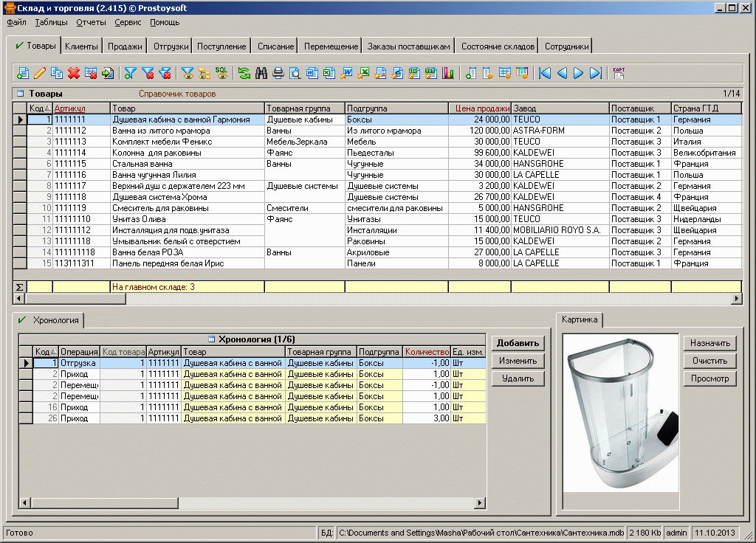Image resolution: width=756 pixels, height=543 pixels.
Task: Click the green refresh arrows icon
Action: [x=244, y=73]
